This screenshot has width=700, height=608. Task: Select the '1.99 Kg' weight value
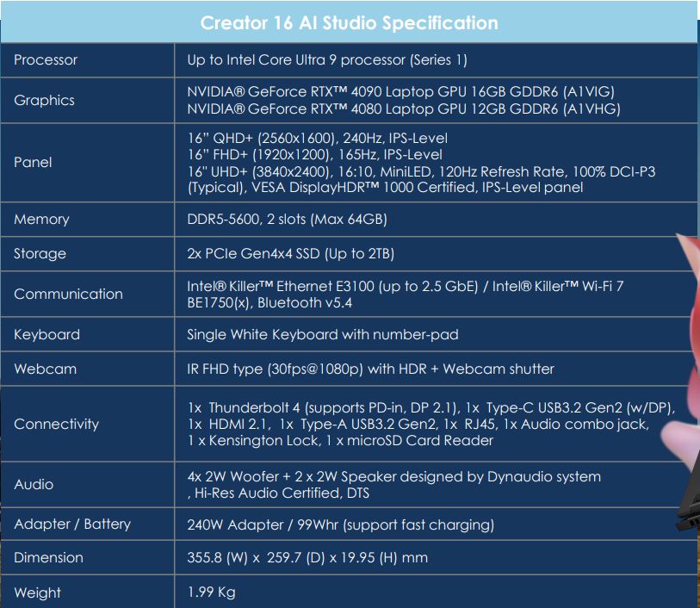click(211, 592)
